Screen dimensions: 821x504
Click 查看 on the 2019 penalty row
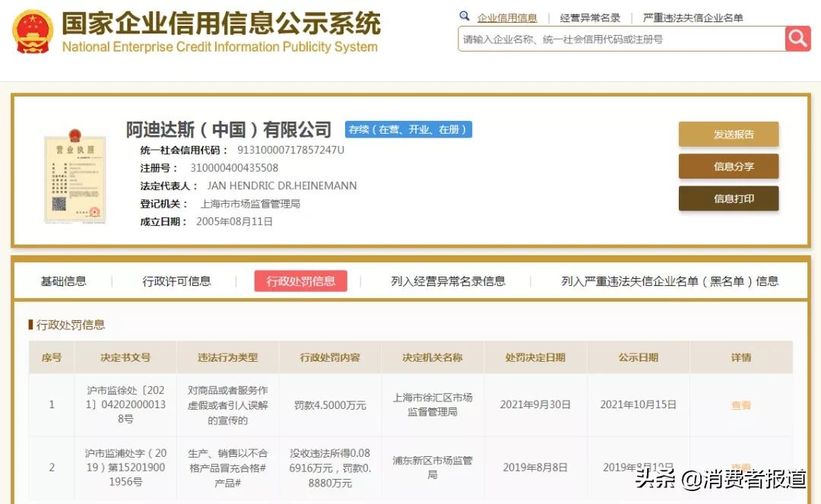point(740,467)
